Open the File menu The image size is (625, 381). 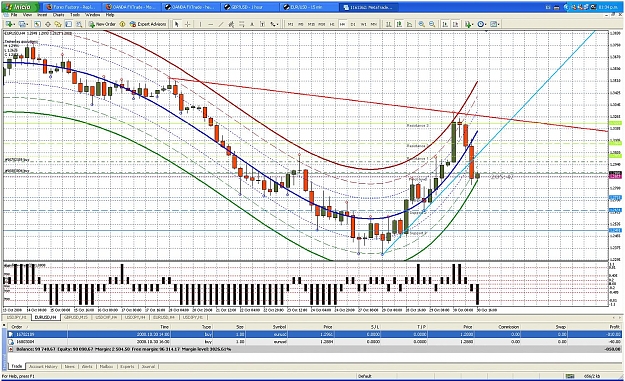coord(14,15)
